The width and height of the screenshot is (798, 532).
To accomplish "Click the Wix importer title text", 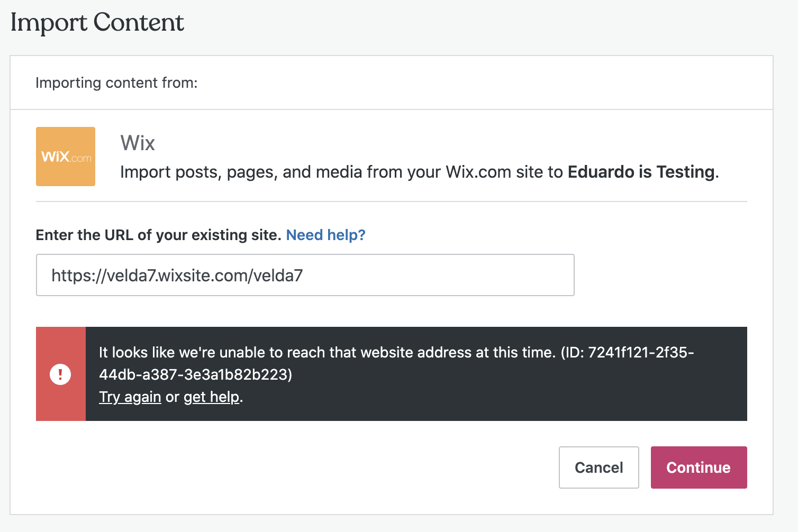I will click(138, 143).
